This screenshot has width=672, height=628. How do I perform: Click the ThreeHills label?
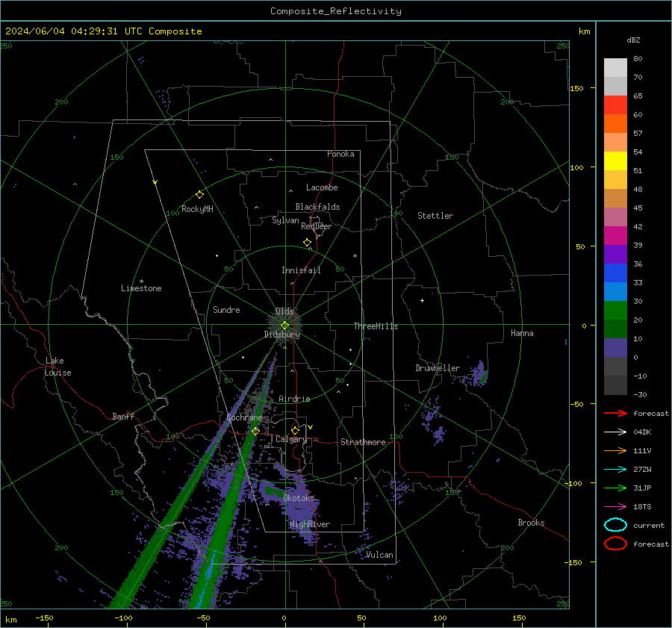376,326
